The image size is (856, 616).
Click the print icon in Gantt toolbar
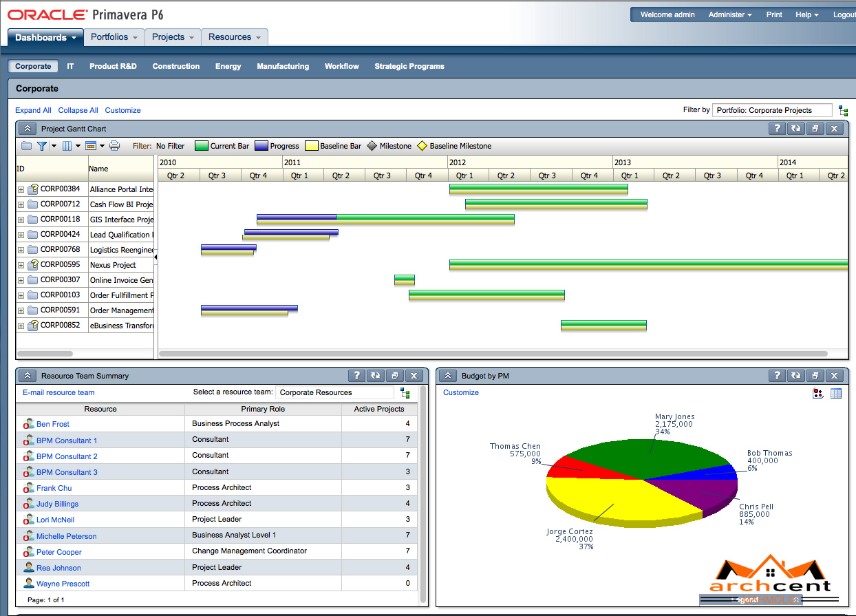pos(115,146)
